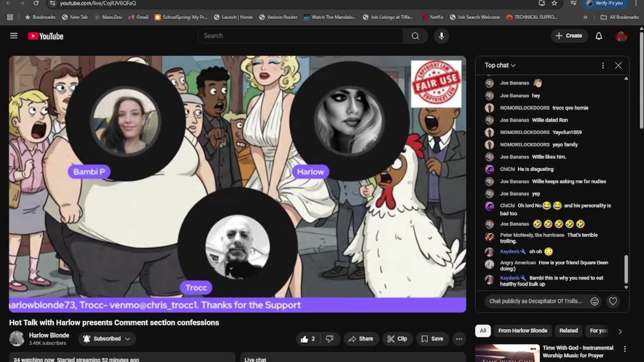
Task: Open Harlow Blonde channel avatar
Action: (17, 339)
